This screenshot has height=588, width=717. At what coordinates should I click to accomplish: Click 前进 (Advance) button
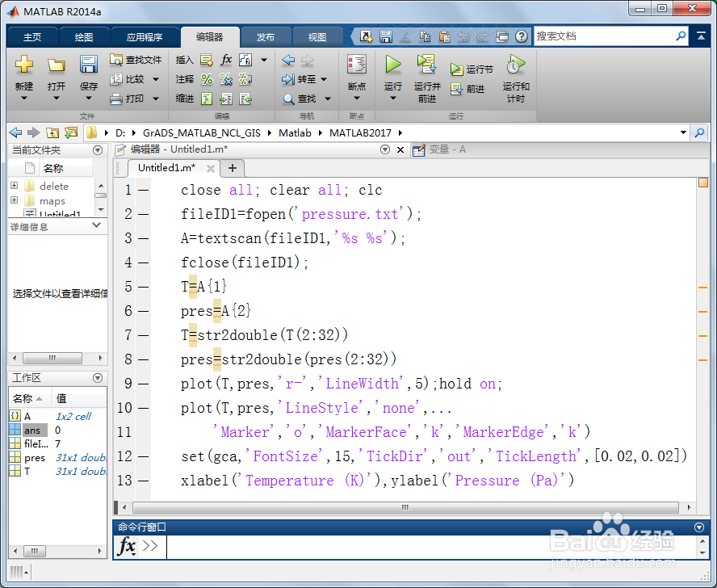(x=467, y=89)
